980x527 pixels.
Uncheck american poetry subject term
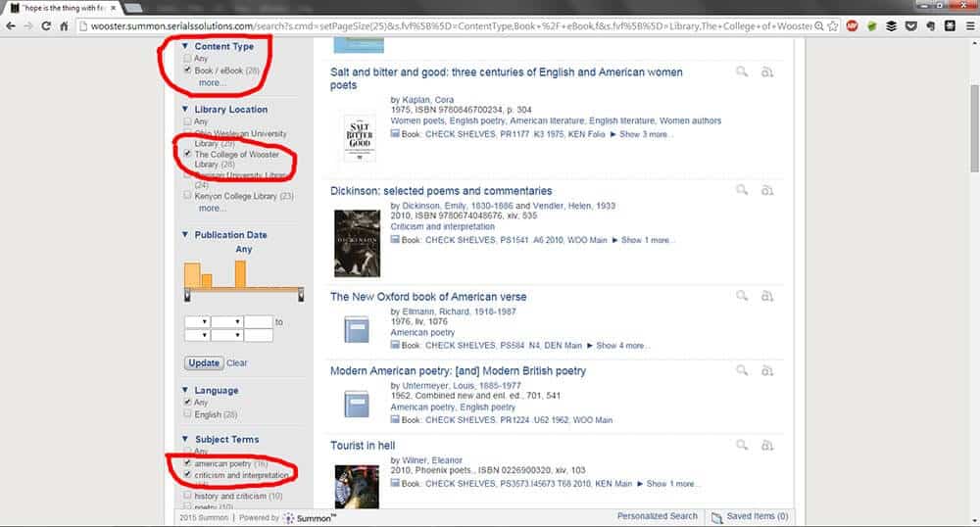[187, 463]
